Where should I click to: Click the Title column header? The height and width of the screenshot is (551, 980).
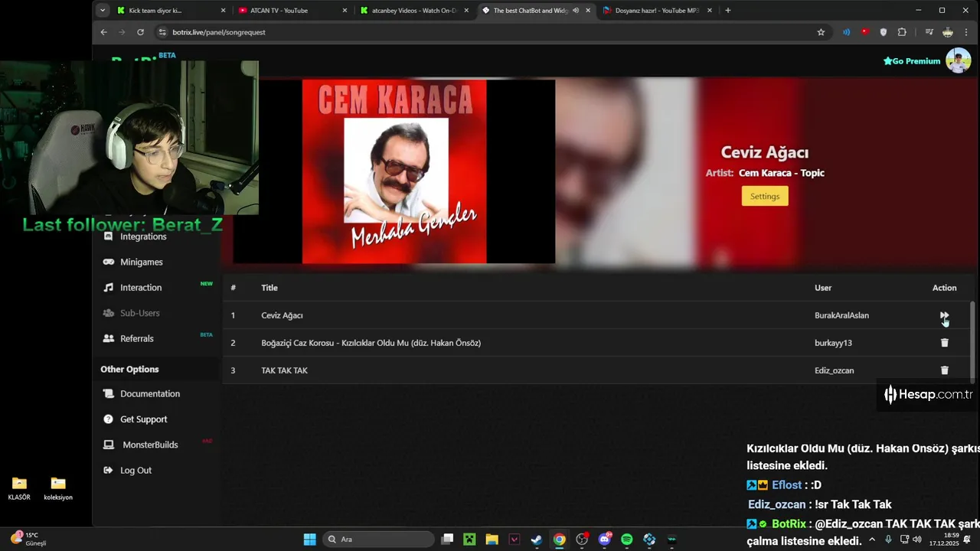point(269,288)
